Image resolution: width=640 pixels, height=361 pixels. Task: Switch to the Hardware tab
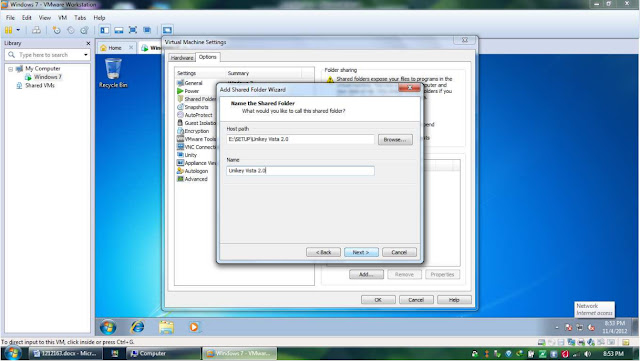pyautogui.click(x=182, y=58)
